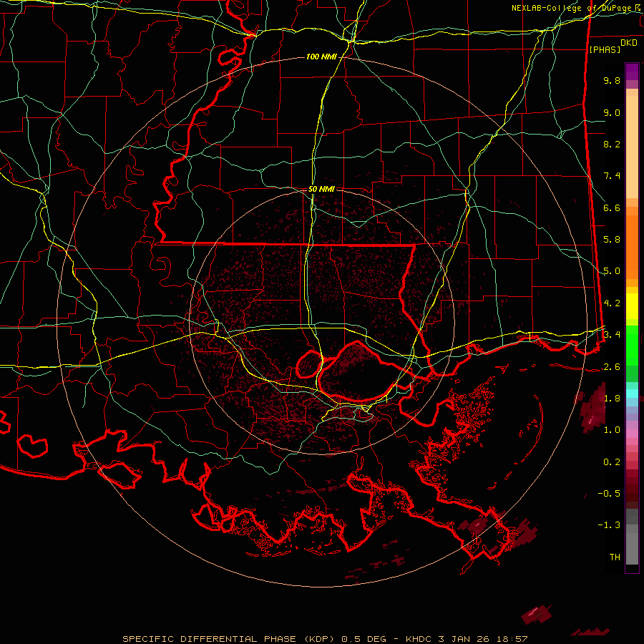Screen dimensions: 644x644
Task: Click the "50 NMI" range ring label
Action: [x=321, y=190]
